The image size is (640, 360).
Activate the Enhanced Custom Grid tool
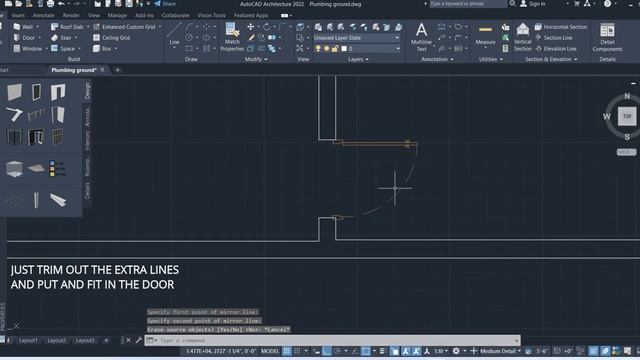click(x=124, y=27)
